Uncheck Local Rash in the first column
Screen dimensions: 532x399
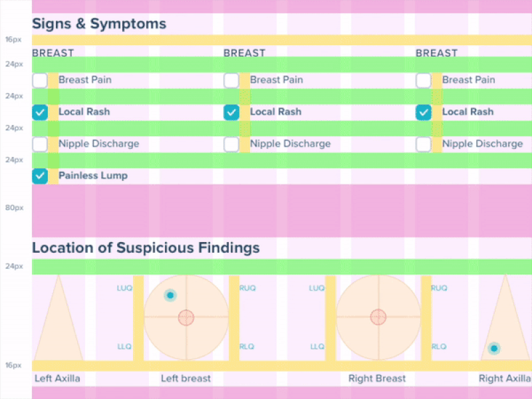39,112
